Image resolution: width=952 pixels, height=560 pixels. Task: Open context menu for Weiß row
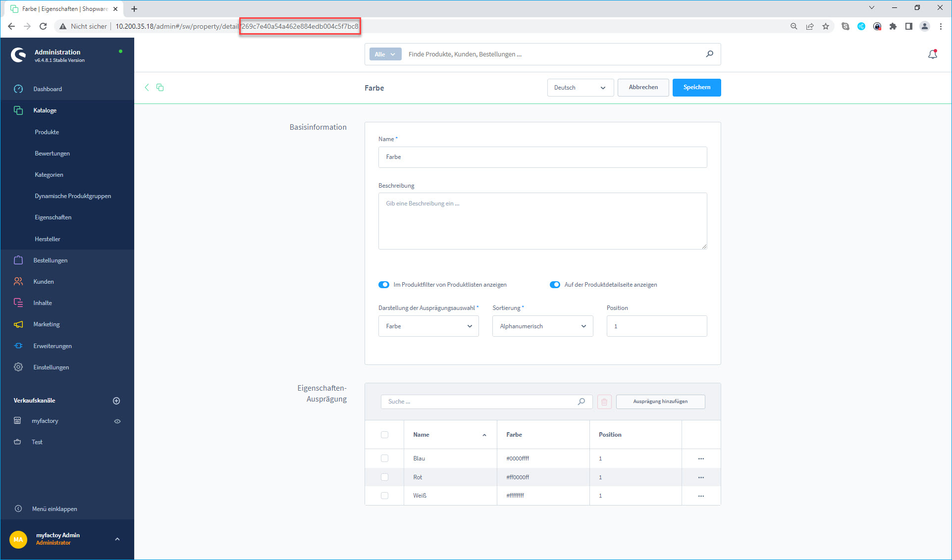click(x=701, y=496)
